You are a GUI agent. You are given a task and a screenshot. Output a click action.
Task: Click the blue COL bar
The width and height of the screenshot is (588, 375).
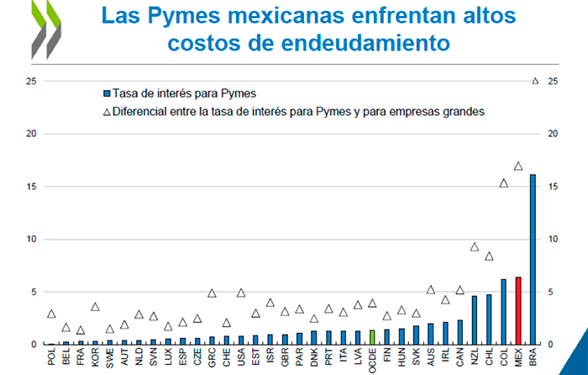[x=504, y=312]
